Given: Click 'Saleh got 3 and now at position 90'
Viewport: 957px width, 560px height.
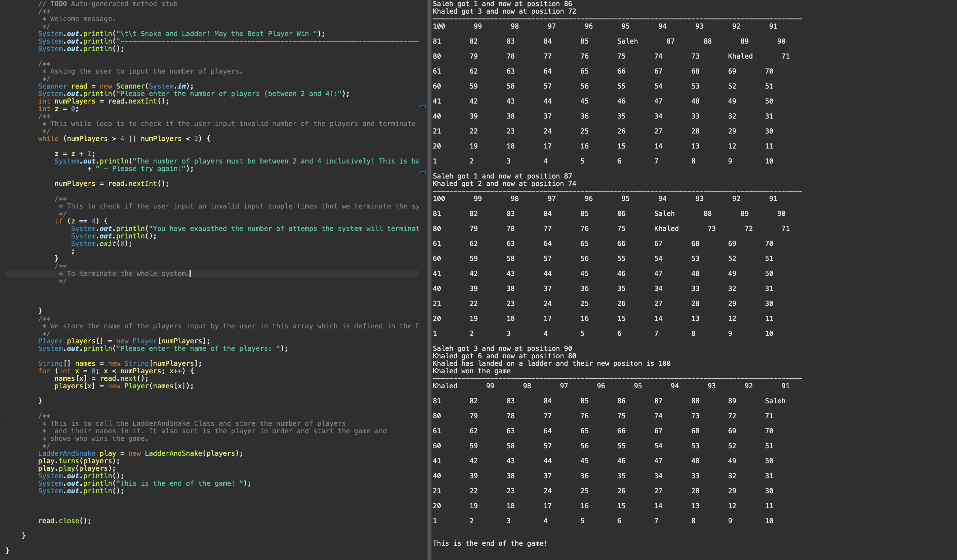Looking at the screenshot, I should click(x=502, y=348).
